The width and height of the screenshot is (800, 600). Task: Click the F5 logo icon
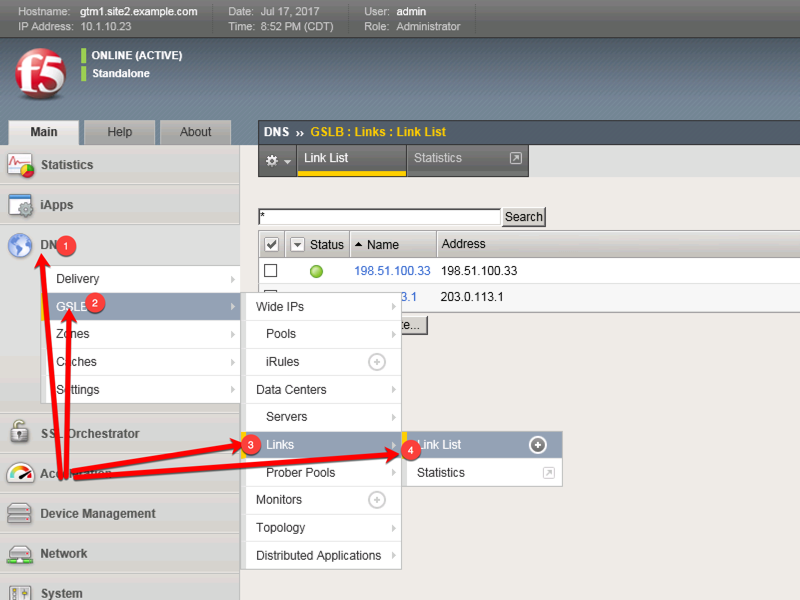(40, 73)
